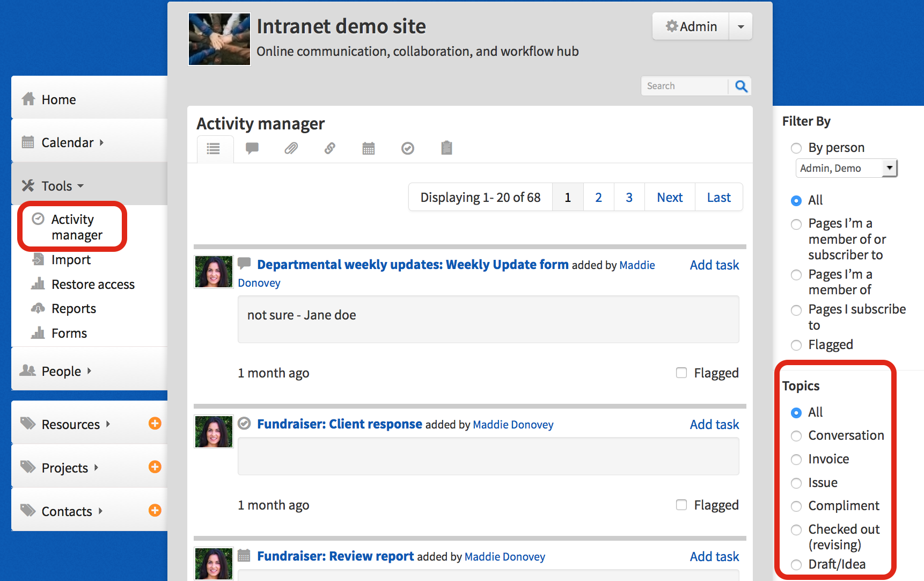
Task: Open the comments speech bubble tab
Action: 252,148
